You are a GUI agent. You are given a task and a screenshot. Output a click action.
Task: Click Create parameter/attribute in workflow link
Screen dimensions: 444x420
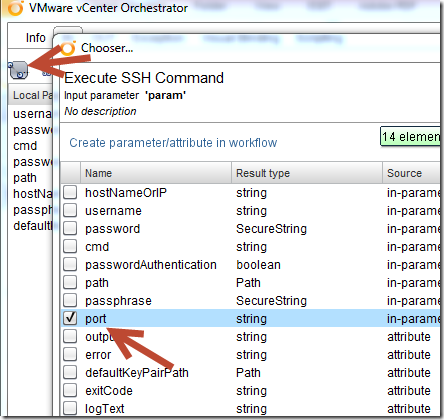click(x=173, y=143)
